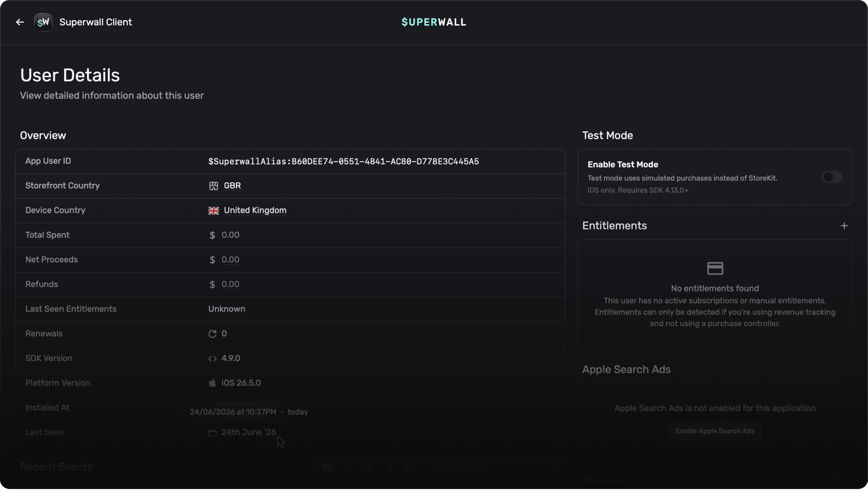Click the iOS only Requires SDK 4.13.0+ note

pyautogui.click(x=638, y=191)
